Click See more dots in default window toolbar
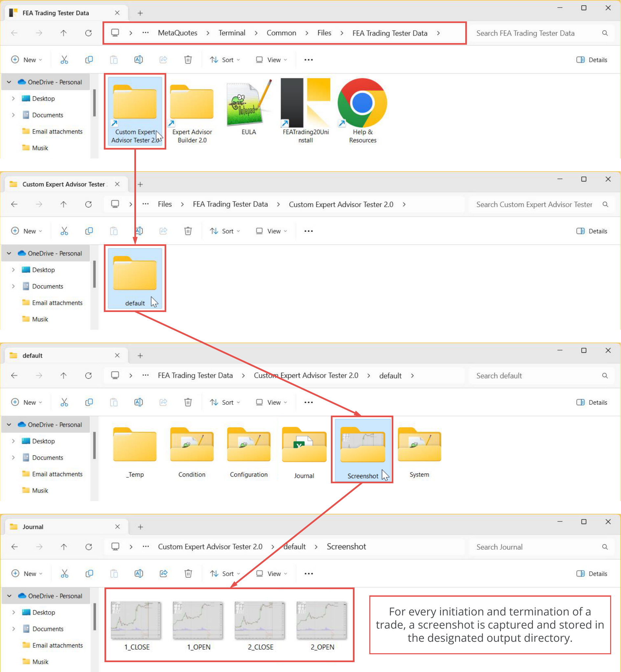Screen dimensions: 621x672 tap(308, 402)
